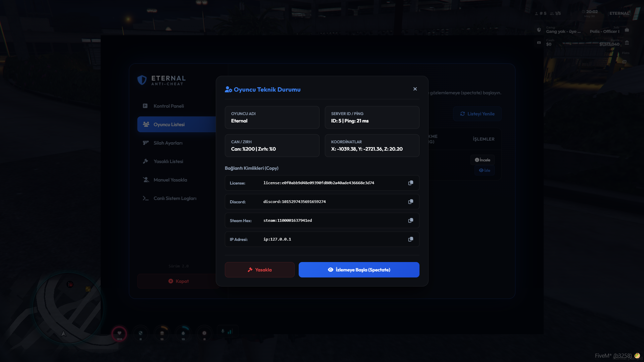Click the ID: 5 | Ping: 21 ms value
This screenshot has width=644, height=362.
[350, 121]
